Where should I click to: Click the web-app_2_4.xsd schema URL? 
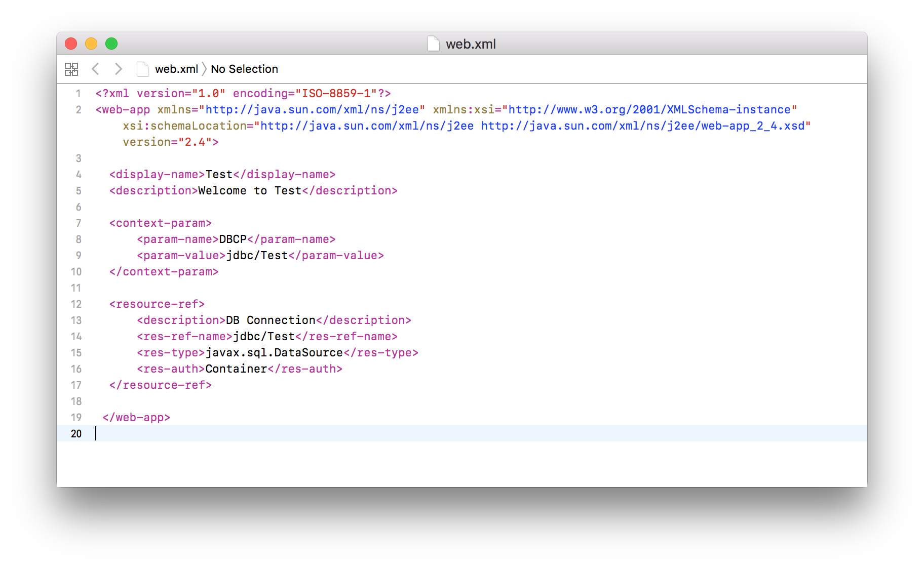pyautogui.click(x=643, y=126)
